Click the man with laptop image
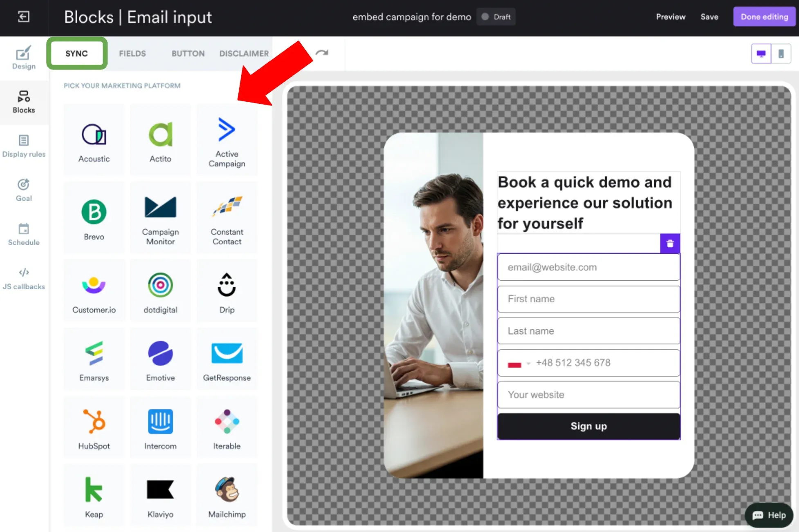799x532 pixels. coord(433,305)
